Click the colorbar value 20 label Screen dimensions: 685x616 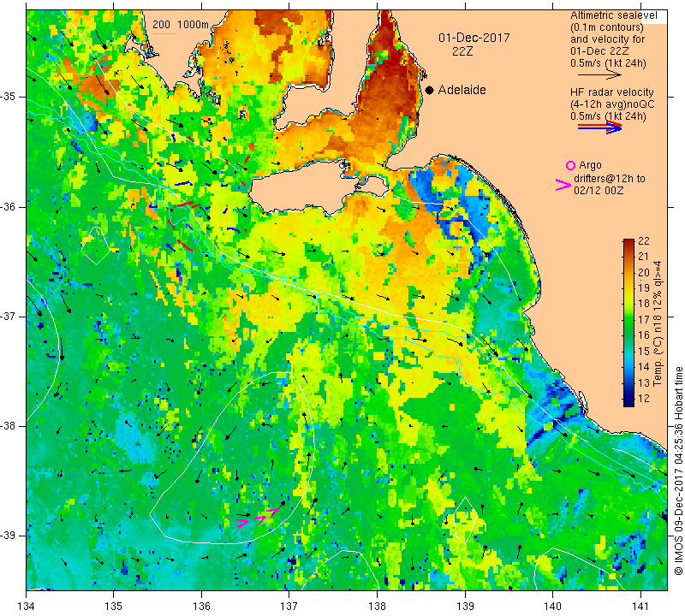(644, 273)
